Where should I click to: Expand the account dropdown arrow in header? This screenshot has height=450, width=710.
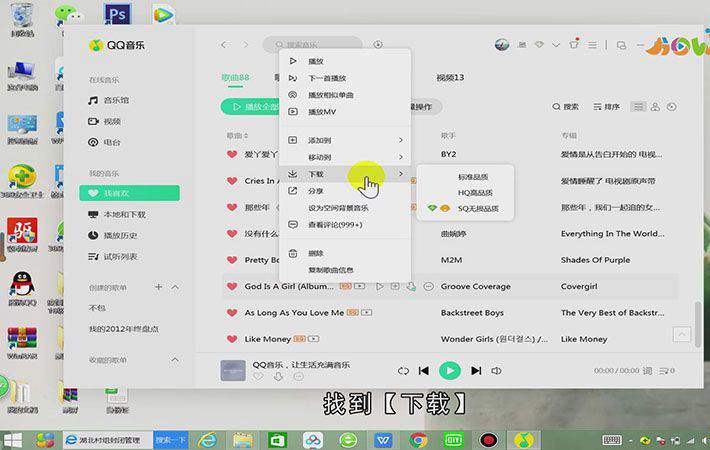tap(556, 45)
